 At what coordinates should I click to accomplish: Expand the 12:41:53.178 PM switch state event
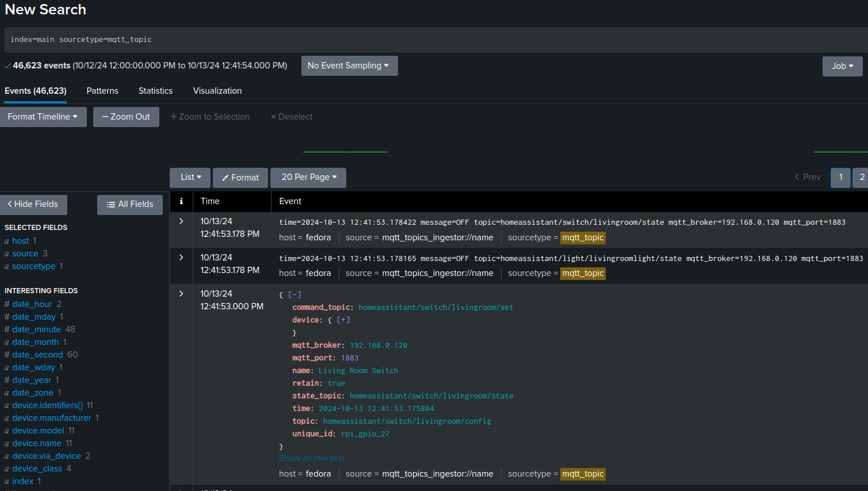181,221
